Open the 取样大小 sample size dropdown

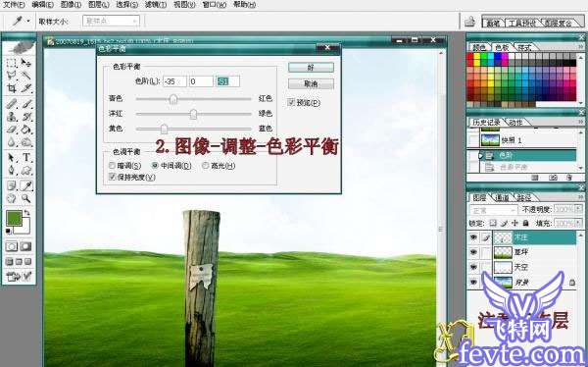(x=111, y=21)
